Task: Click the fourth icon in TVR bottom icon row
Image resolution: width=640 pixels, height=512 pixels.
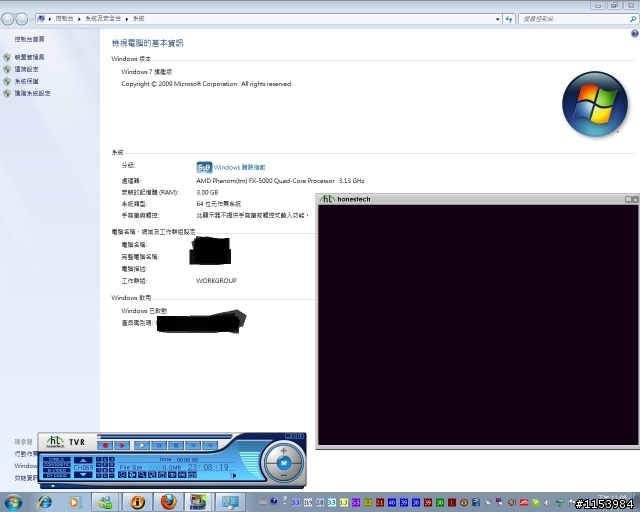Action: pyautogui.click(x=152, y=475)
